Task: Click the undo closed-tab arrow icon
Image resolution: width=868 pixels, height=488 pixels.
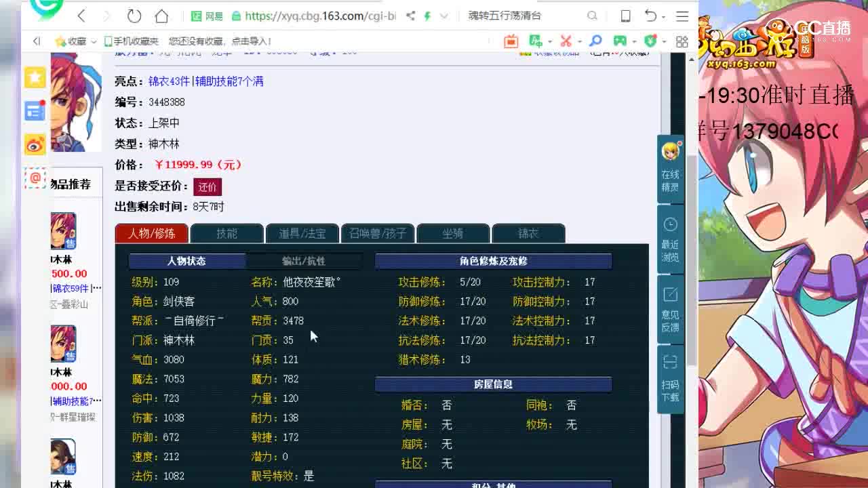Action: click(x=650, y=16)
